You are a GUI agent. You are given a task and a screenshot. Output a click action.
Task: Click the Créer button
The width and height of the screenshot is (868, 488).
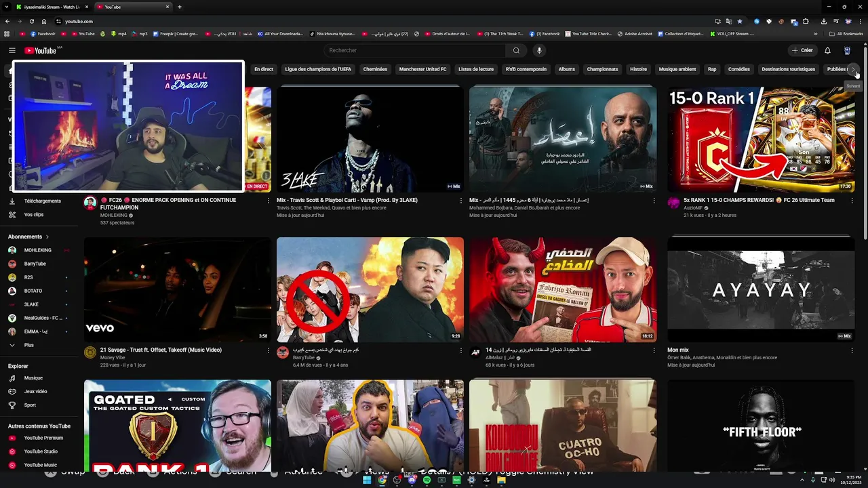(x=802, y=50)
